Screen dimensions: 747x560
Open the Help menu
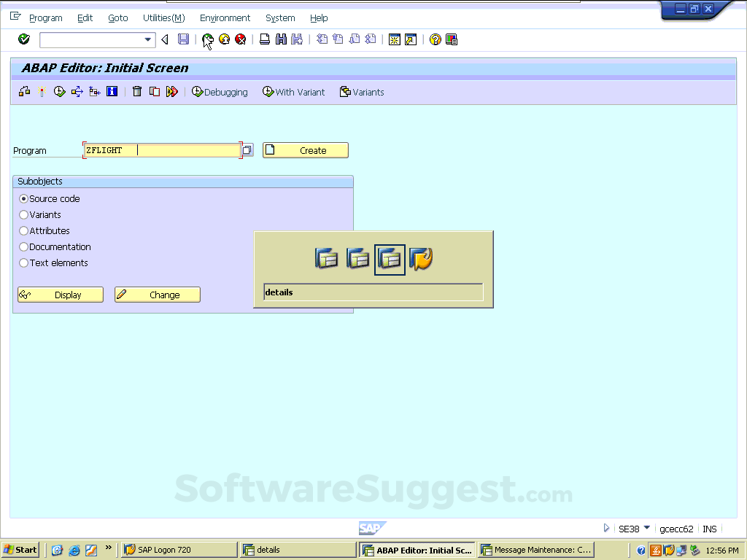tap(319, 18)
